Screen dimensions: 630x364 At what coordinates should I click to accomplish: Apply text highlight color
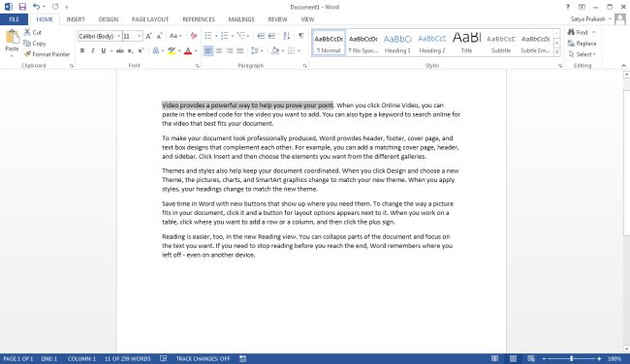172,50
